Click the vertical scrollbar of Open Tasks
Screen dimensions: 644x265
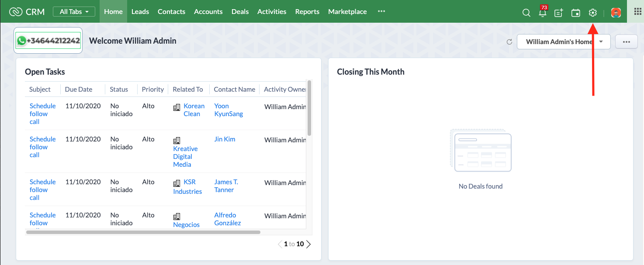309,108
